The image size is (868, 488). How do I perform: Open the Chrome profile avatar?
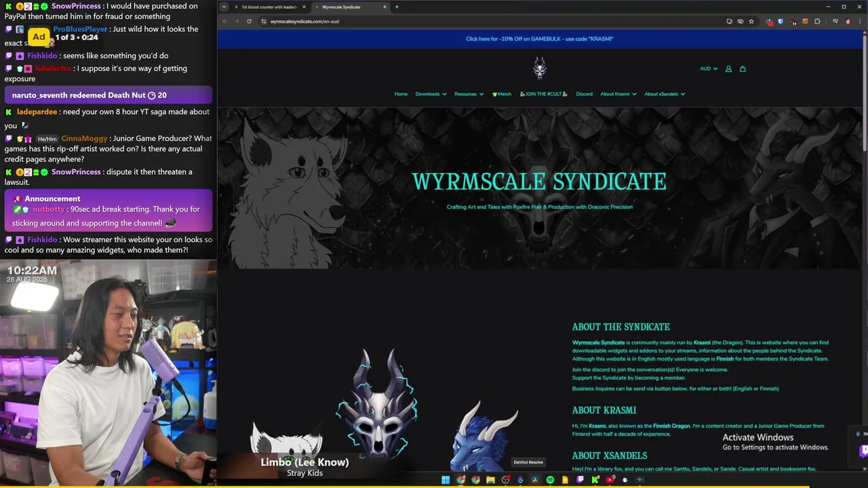[x=848, y=21]
